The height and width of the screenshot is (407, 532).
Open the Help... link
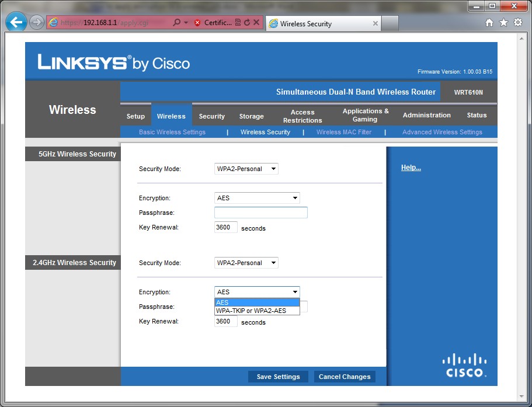pyautogui.click(x=411, y=168)
